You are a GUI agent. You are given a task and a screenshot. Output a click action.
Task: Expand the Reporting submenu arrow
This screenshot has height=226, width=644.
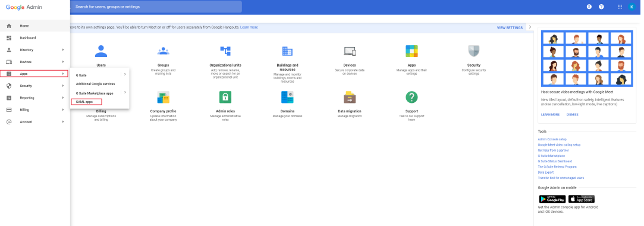pyautogui.click(x=63, y=98)
